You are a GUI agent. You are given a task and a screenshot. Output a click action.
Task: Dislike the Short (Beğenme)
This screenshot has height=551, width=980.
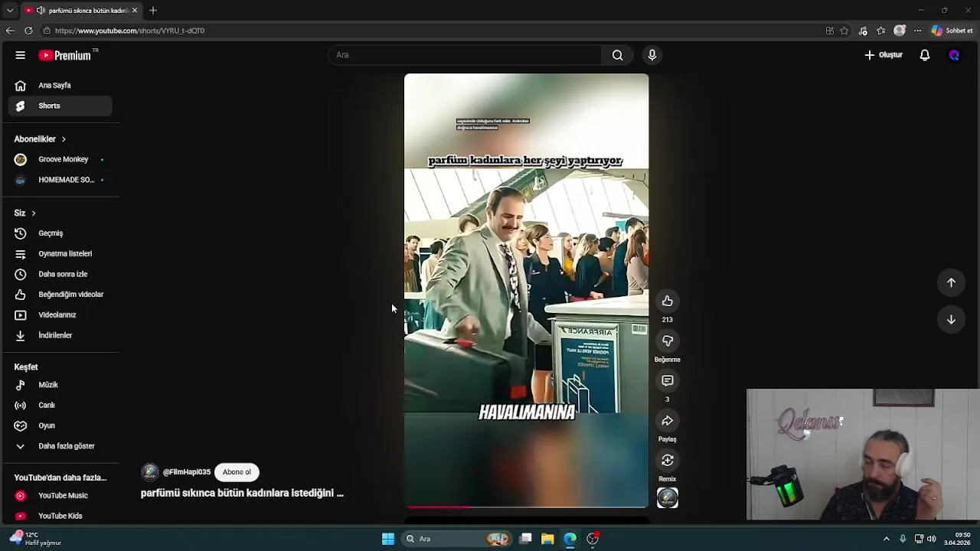(668, 341)
